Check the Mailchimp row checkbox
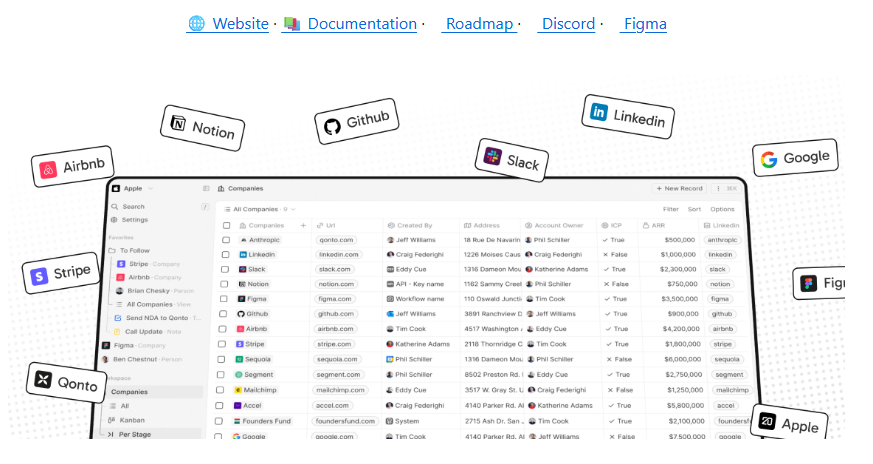This screenshot has width=873, height=464. click(220, 390)
